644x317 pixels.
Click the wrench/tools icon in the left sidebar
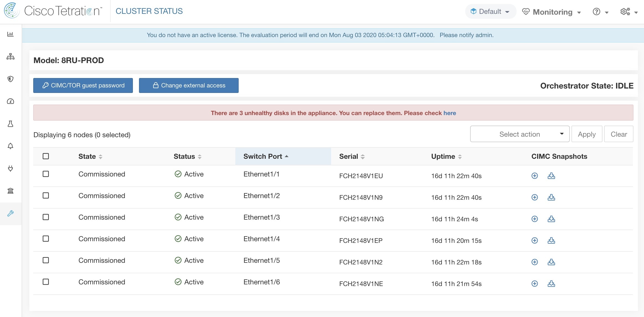(x=11, y=212)
